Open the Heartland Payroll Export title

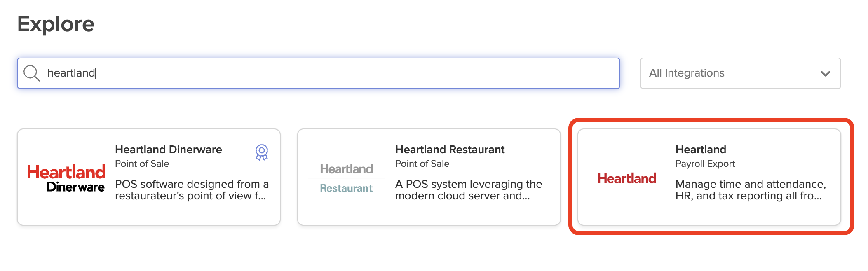pos(701,150)
